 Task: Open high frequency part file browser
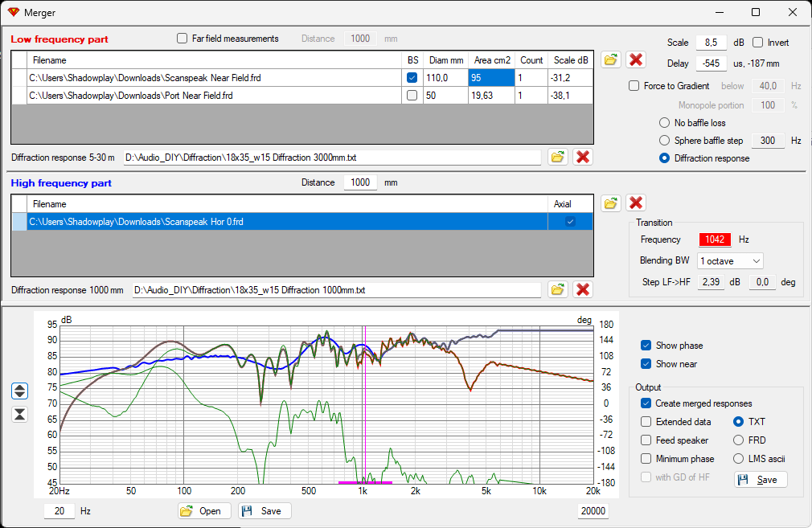(x=610, y=203)
